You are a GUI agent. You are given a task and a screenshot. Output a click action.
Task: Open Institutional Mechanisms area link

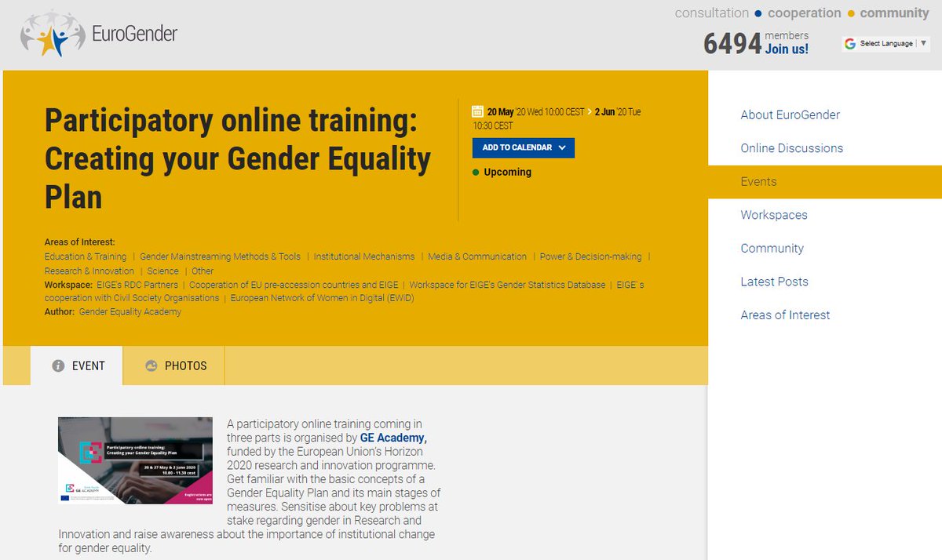pos(364,256)
